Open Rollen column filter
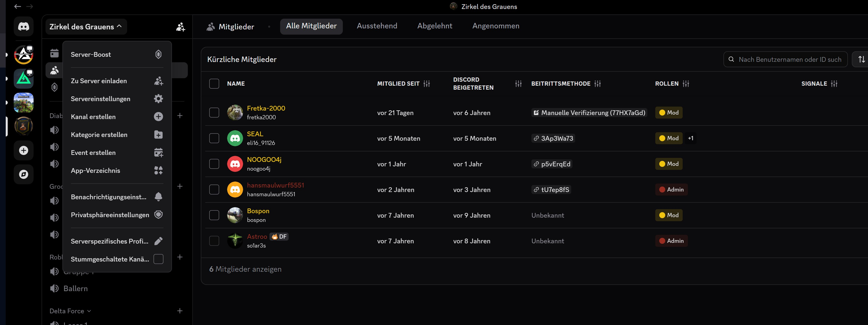 (686, 84)
